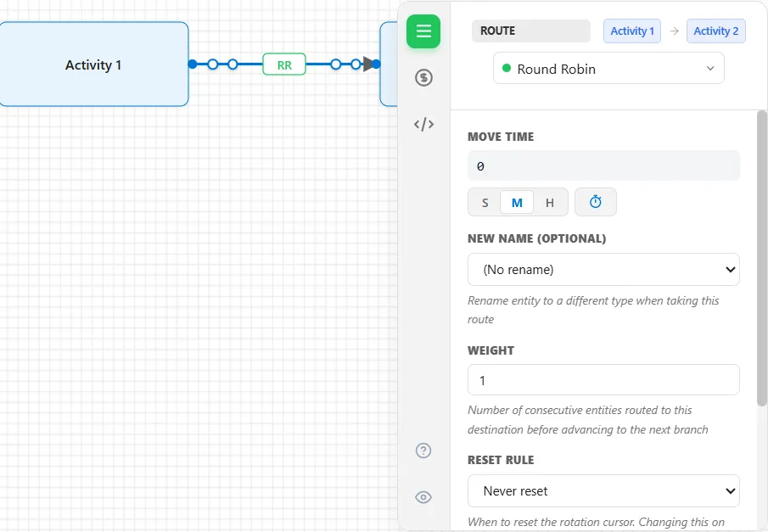Viewport: 768px width, 532px height.
Task: Open the green properties list tab
Action: click(423, 31)
